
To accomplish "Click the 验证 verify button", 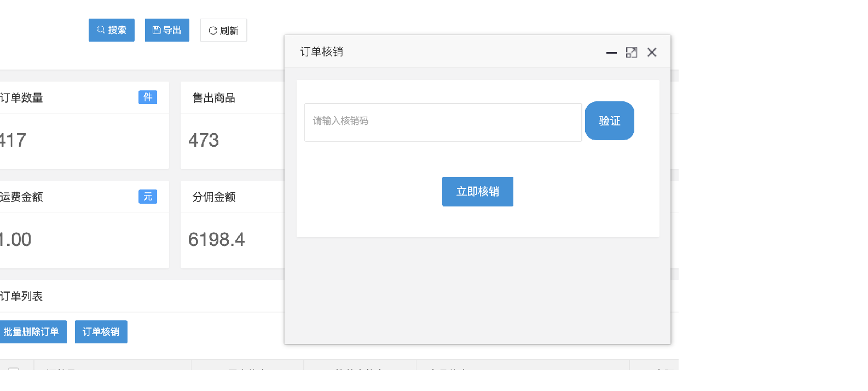I will (x=610, y=121).
